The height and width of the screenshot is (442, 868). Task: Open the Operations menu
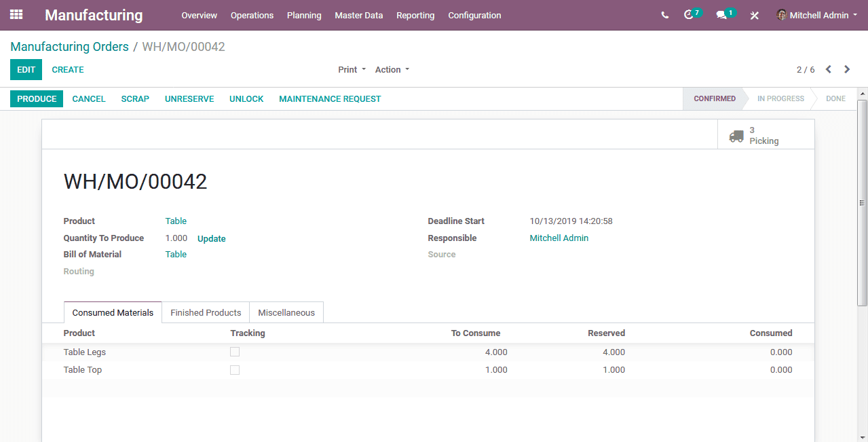(252, 15)
